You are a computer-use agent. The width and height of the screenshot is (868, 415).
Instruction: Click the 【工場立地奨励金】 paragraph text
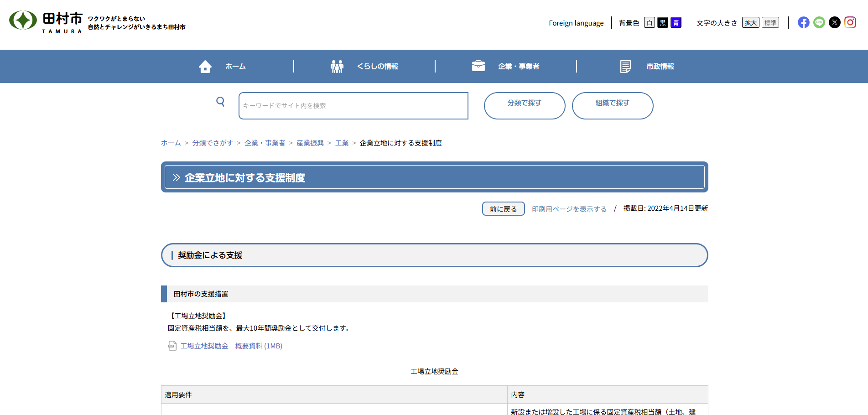click(x=198, y=316)
